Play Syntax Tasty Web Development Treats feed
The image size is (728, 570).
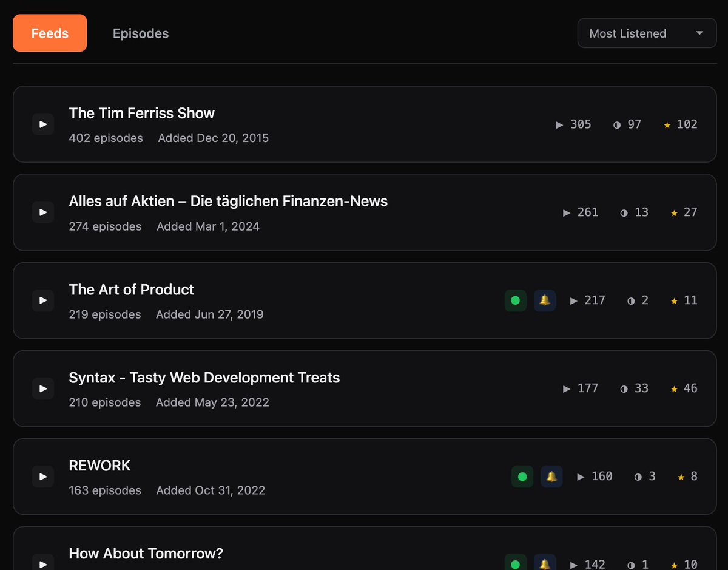(43, 388)
